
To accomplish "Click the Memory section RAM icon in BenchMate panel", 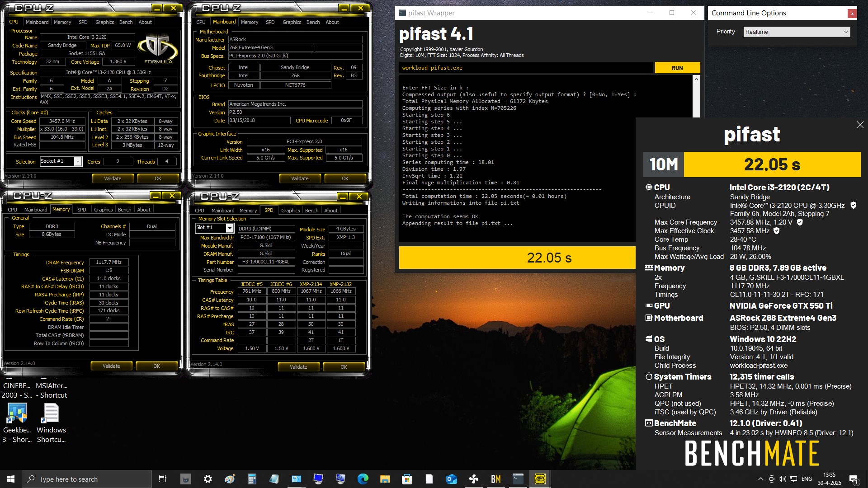I will click(649, 267).
